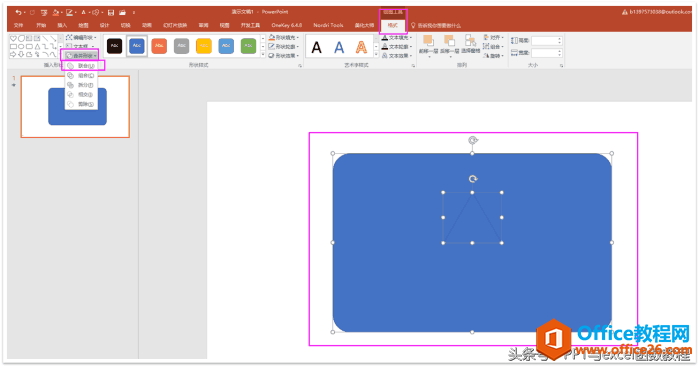Choose Intersect (相交) from merge shapes menu
This screenshot has width=699, height=367.
[x=82, y=95]
